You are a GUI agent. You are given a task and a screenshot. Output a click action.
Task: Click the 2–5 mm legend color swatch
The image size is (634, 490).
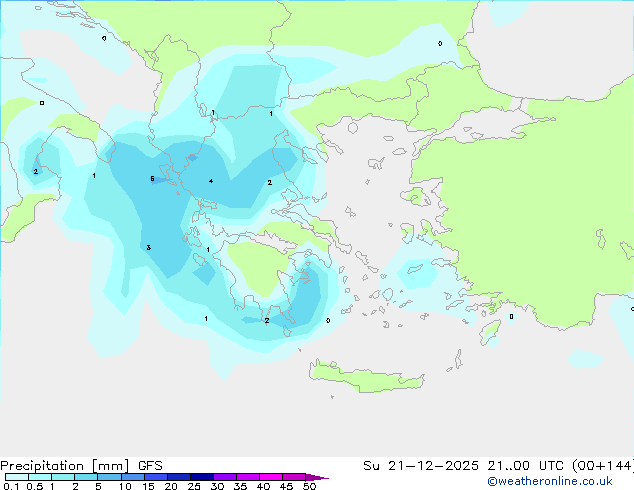(86, 477)
